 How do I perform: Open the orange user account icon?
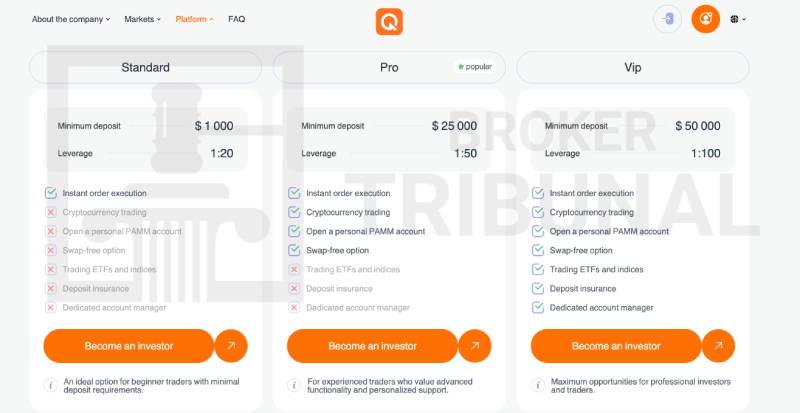click(705, 19)
